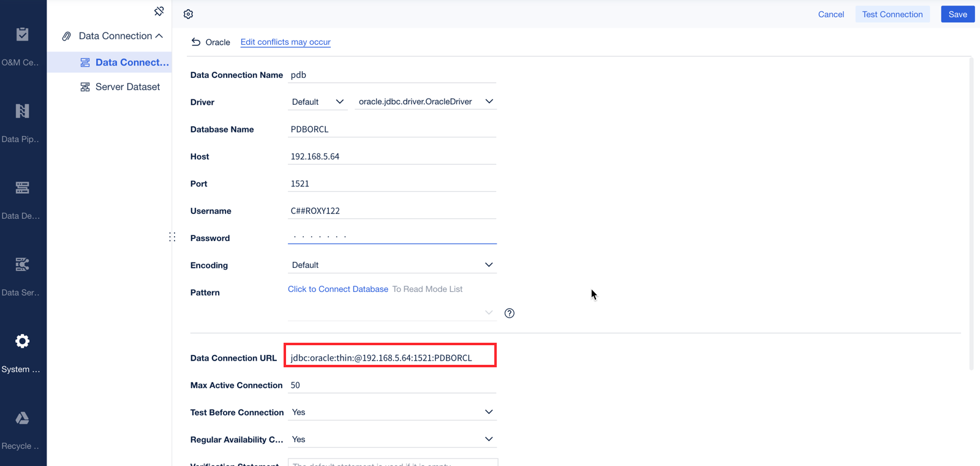Click the Host input field
This screenshot has height=466, width=980.
(x=392, y=156)
